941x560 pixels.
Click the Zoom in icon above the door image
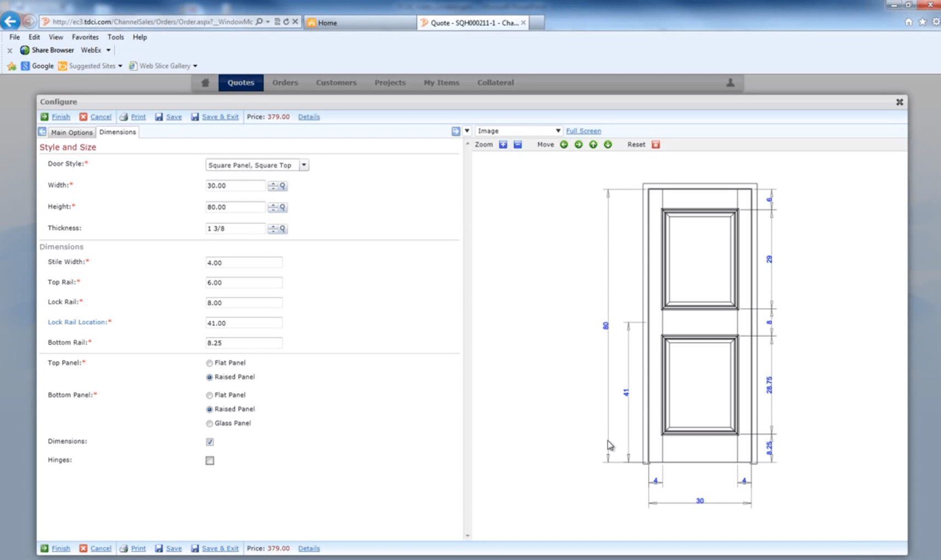click(x=504, y=144)
